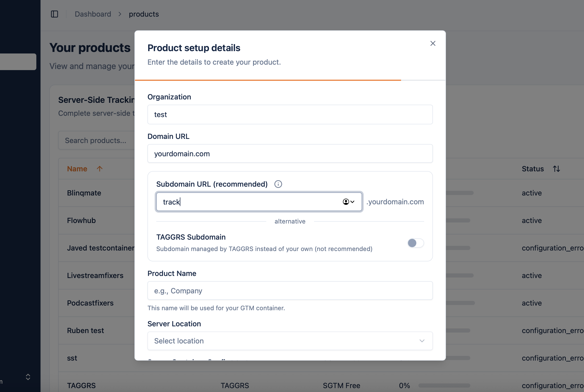Toggle the sidebar collapse icon
The width and height of the screenshot is (584, 392).
[55, 14]
